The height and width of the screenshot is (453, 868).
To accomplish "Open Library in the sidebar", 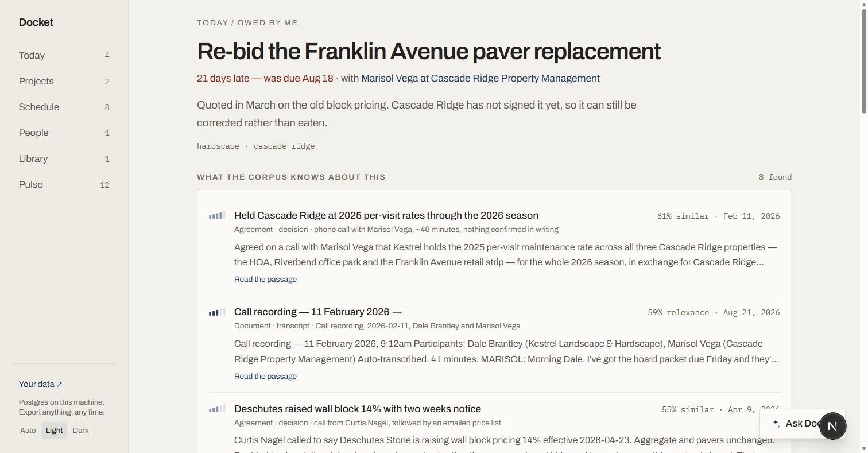I will tap(64, 159).
